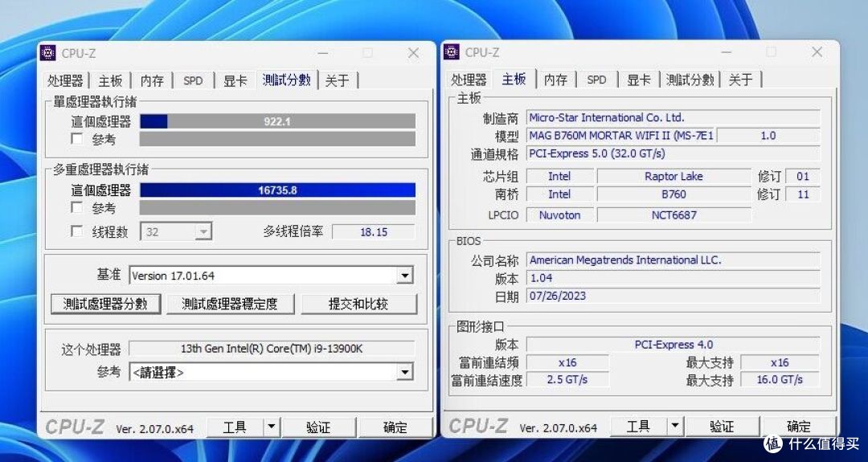Click chipset revision field 01
The height and width of the screenshot is (462, 868).
803,177
